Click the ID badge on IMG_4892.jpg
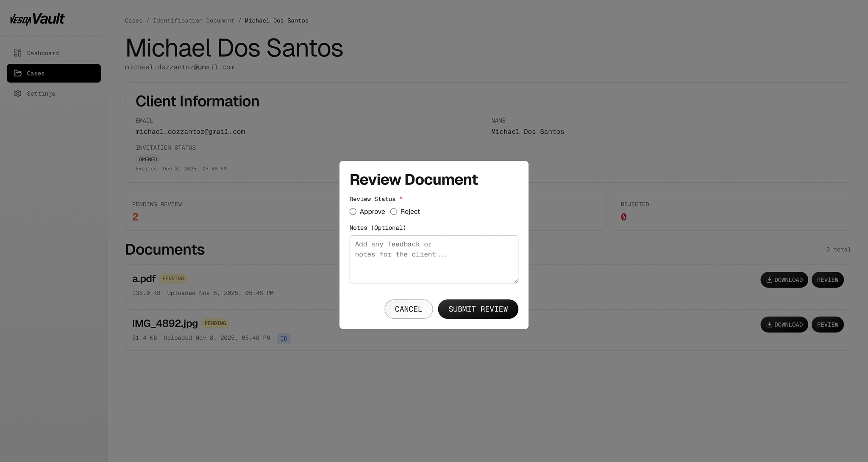Viewport: 868px width, 462px height. click(x=284, y=338)
